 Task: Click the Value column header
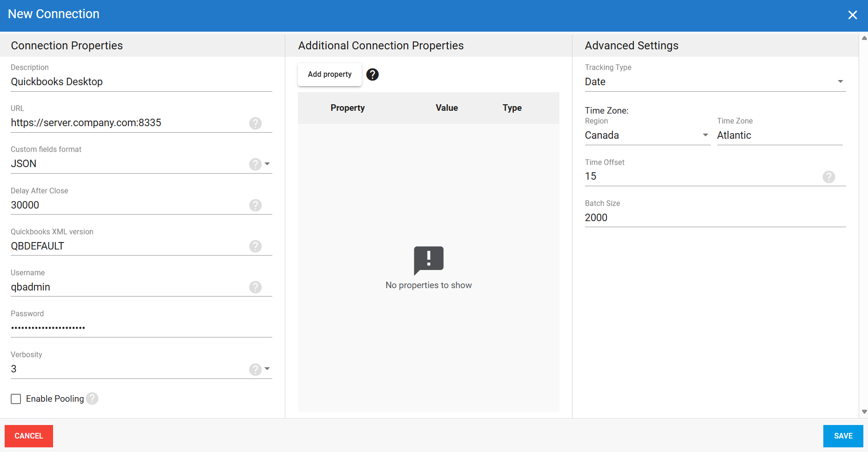[447, 108]
